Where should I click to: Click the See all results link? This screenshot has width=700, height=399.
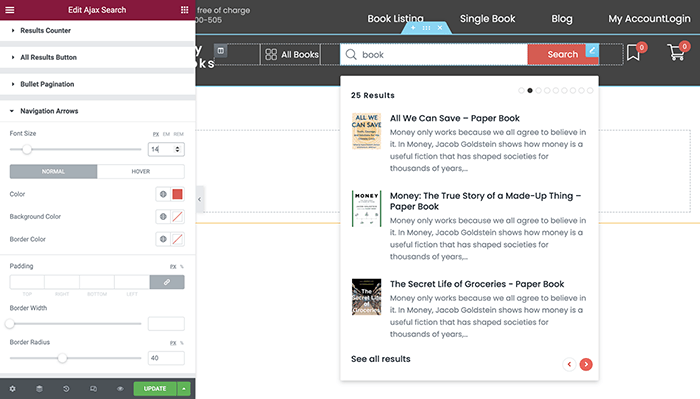[380, 359]
